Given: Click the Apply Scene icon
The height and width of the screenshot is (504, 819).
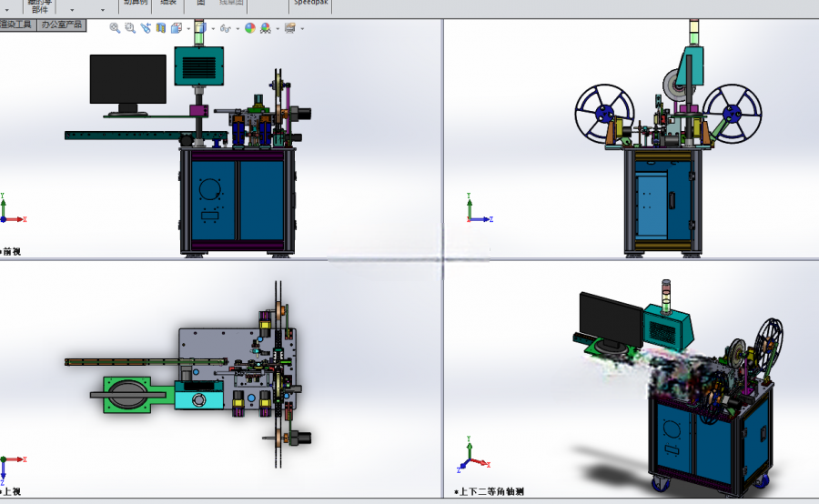Looking at the screenshot, I should pos(266,28).
